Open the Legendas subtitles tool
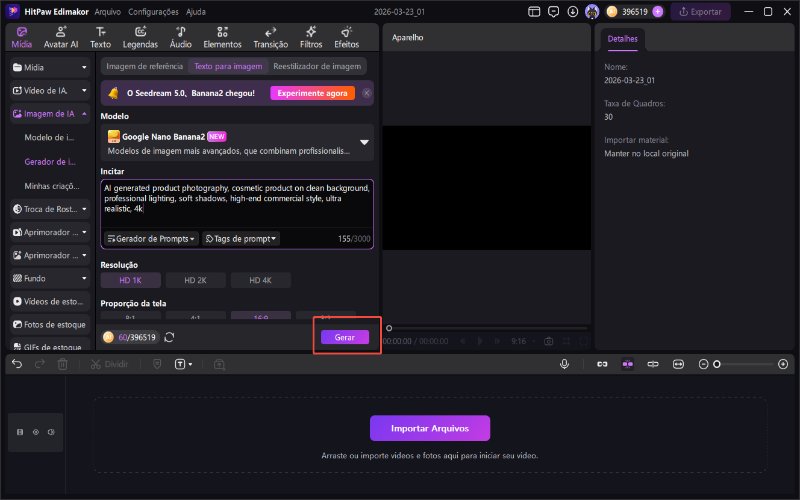Screen dimensions: 800x500 pyautogui.click(x=140, y=38)
